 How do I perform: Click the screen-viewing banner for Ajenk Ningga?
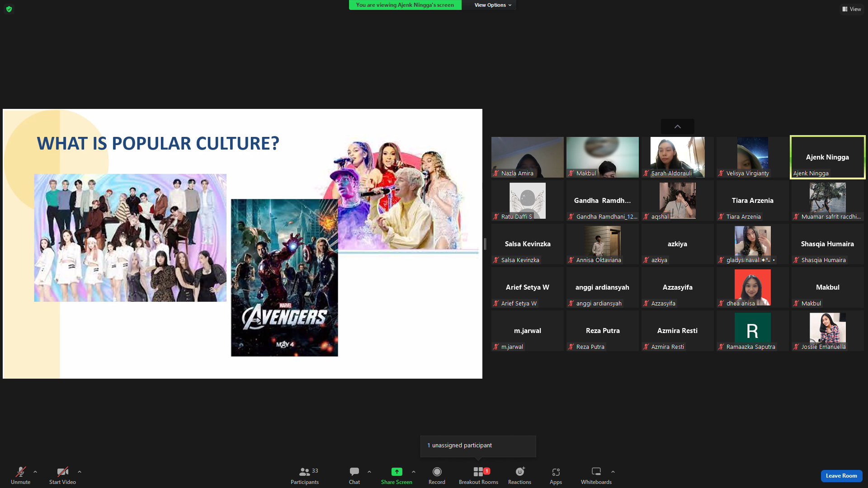point(405,5)
